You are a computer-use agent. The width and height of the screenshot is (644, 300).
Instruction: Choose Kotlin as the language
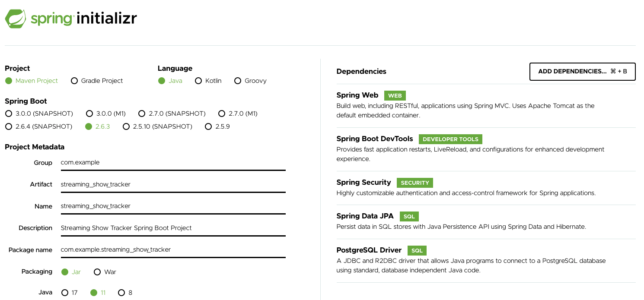coord(208,81)
